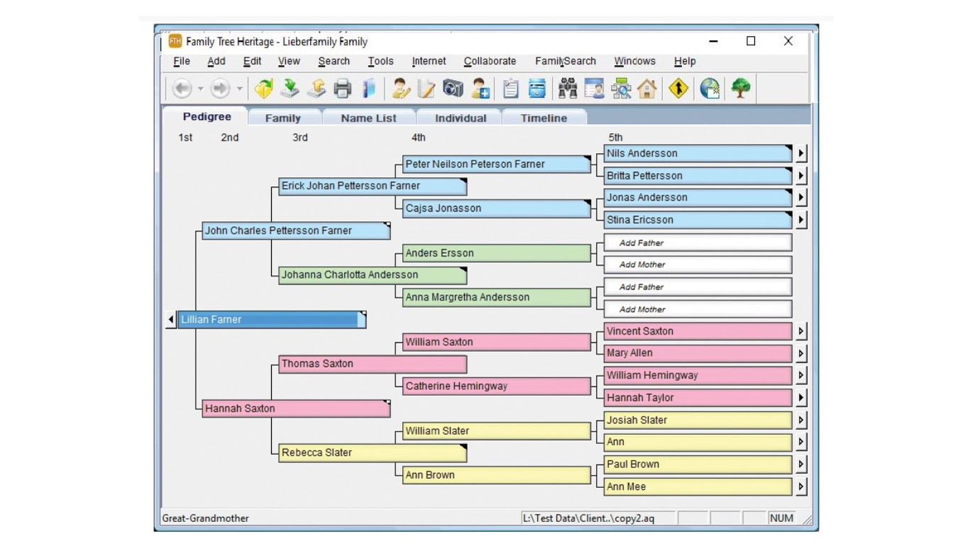The image size is (980, 551).
Task: Click the camera media icon
Action: pyautogui.click(x=453, y=88)
